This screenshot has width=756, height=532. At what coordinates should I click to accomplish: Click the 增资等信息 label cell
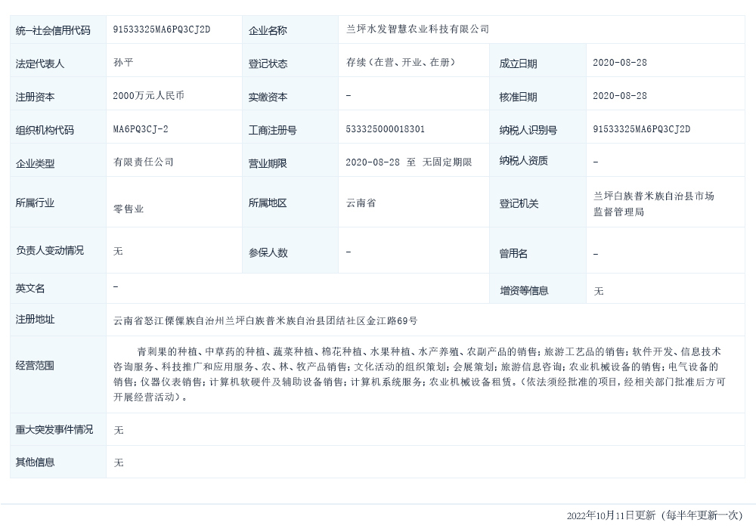click(524, 290)
